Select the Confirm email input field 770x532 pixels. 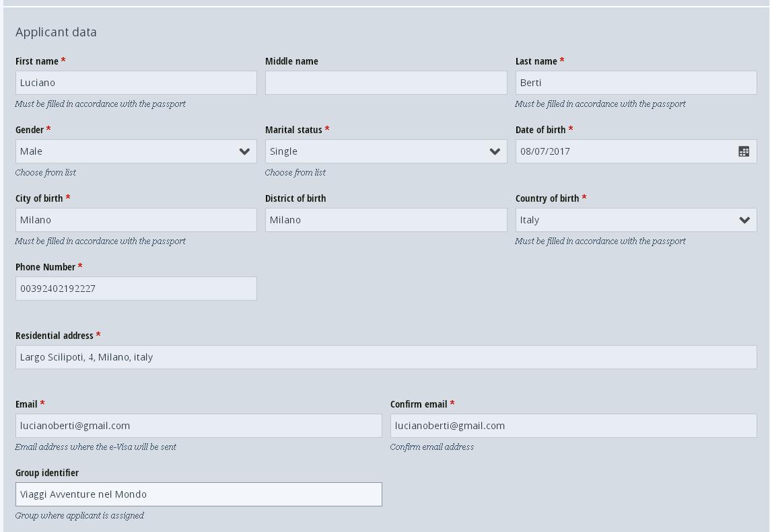coord(573,426)
